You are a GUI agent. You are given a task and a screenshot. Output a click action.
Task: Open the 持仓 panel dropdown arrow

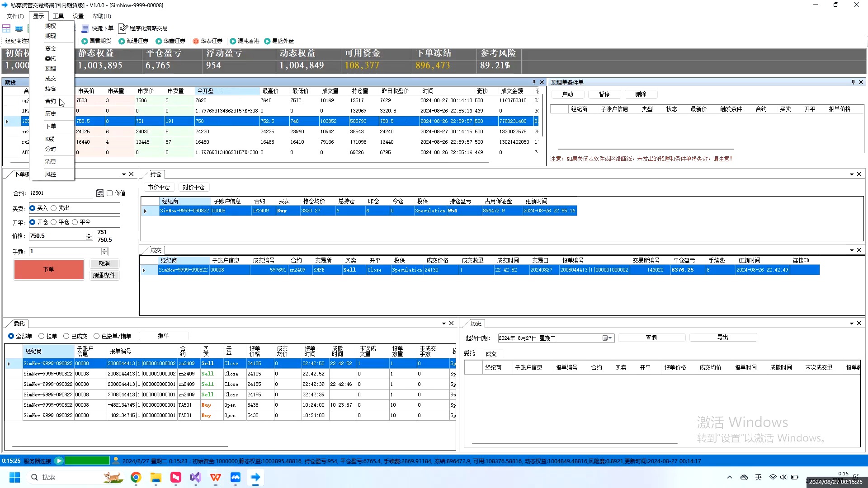click(x=851, y=174)
